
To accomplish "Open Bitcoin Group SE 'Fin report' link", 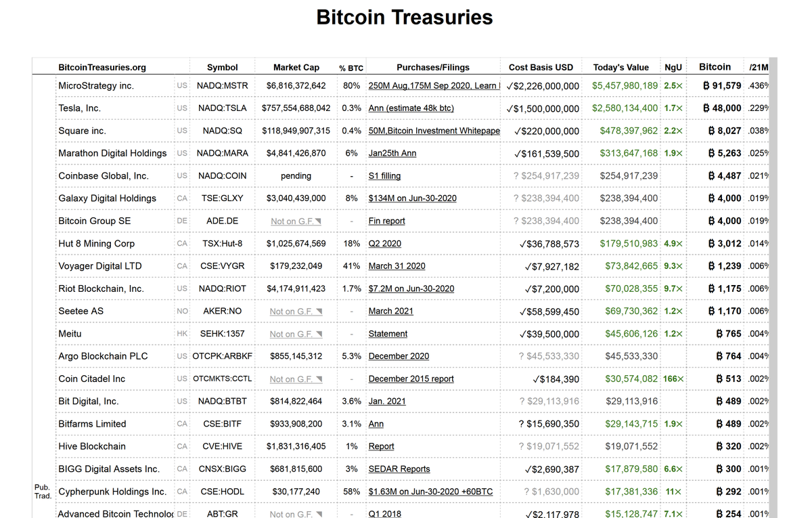I will 386,221.
